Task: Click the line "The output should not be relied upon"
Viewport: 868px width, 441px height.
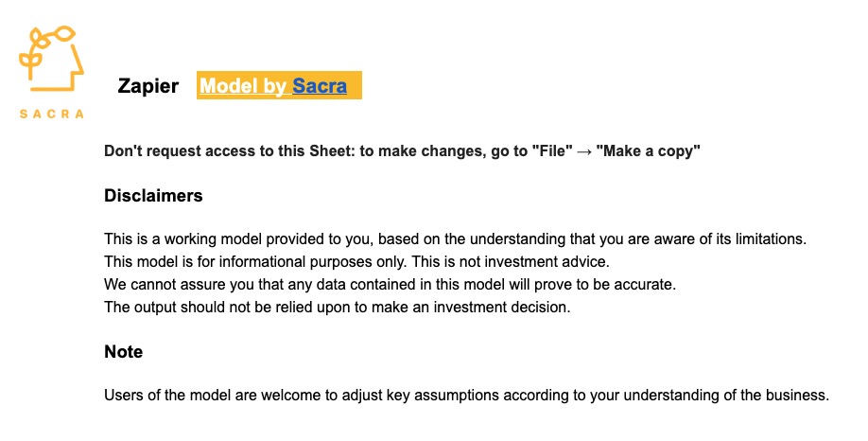Action: (338, 307)
